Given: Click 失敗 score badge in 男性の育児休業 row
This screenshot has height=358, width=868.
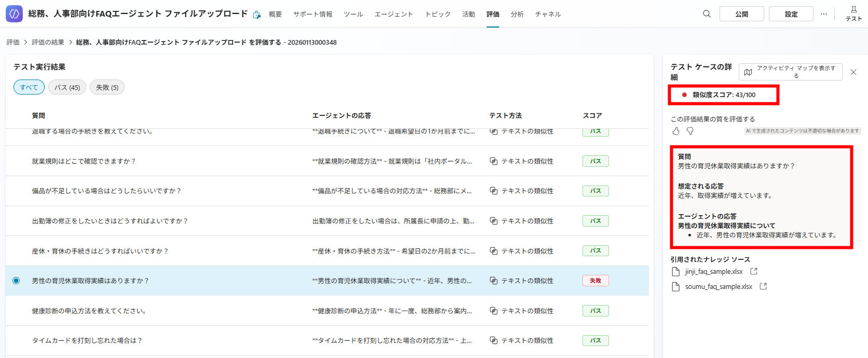Looking at the screenshot, I should pyautogui.click(x=595, y=281).
